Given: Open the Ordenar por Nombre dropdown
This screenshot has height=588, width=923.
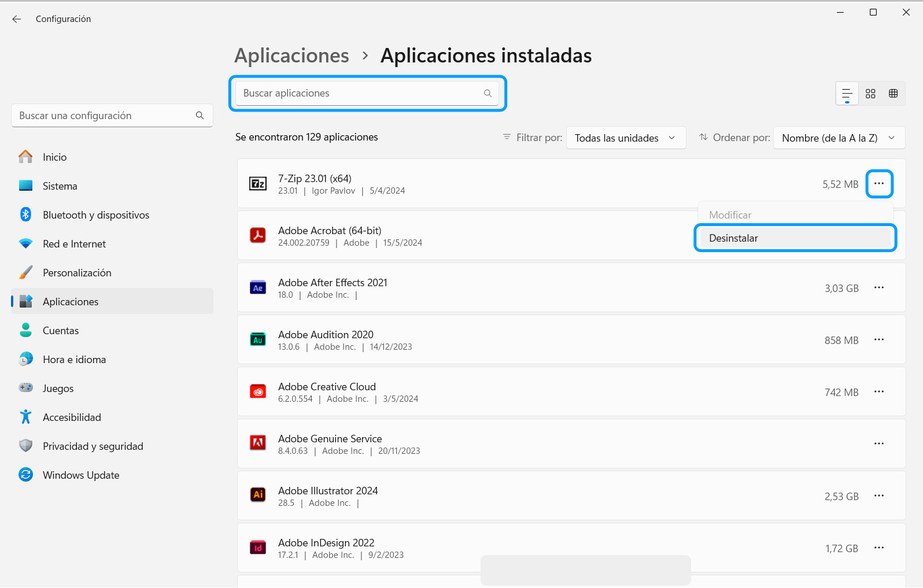Looking at the screenshot, I should [839, 138].
